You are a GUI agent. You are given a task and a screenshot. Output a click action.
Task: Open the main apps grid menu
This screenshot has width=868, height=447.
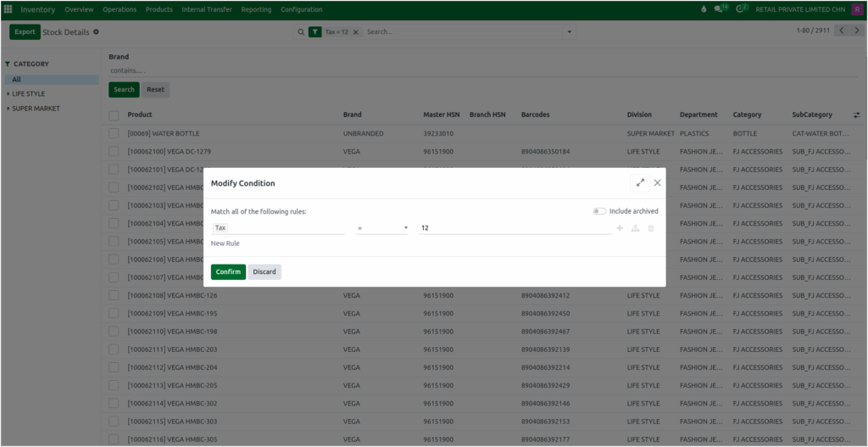pos(8,9)
